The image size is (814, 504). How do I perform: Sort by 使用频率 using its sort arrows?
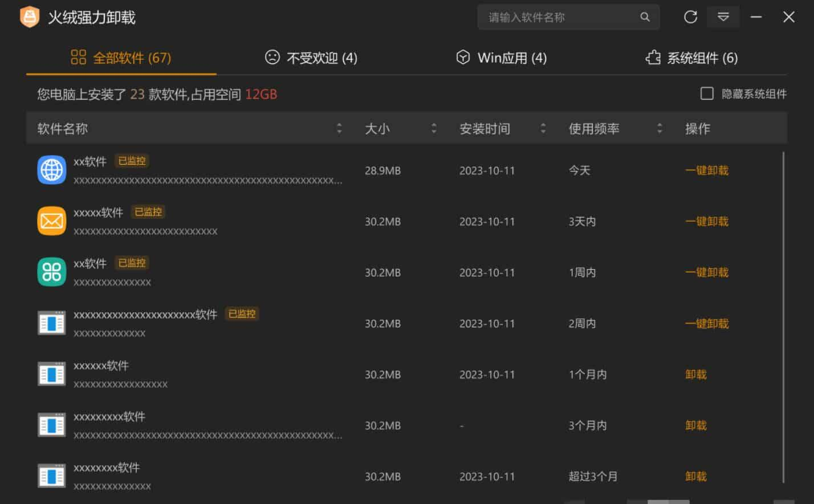click(660, 129)
